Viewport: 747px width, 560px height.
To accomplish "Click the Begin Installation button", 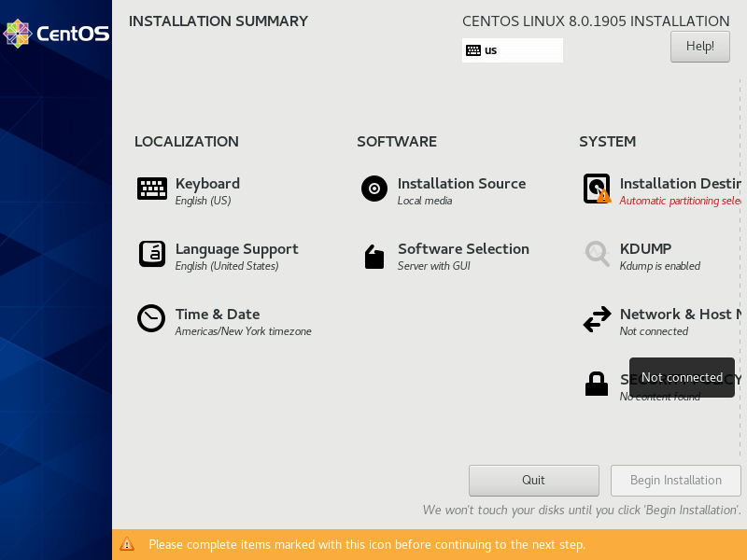I will [675, 481].
